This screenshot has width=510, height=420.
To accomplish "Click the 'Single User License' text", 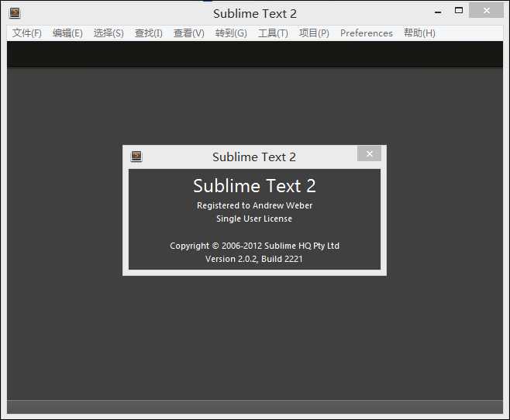I will click(x=254, y=219).
